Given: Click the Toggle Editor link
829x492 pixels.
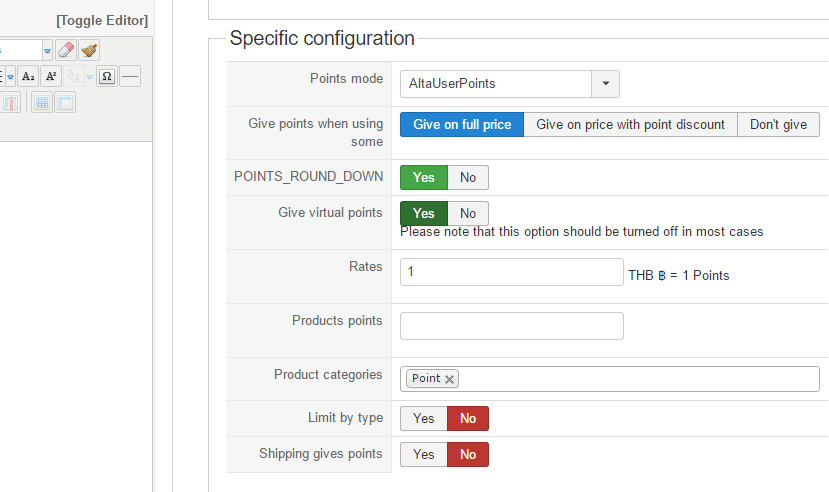Looking at the screenshot, I should coord(102,20).
